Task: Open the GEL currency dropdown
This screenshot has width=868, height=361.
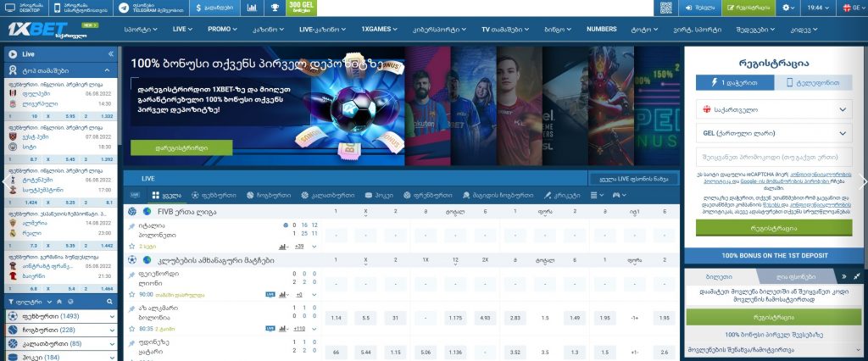Action: click(x=773, y=133)
